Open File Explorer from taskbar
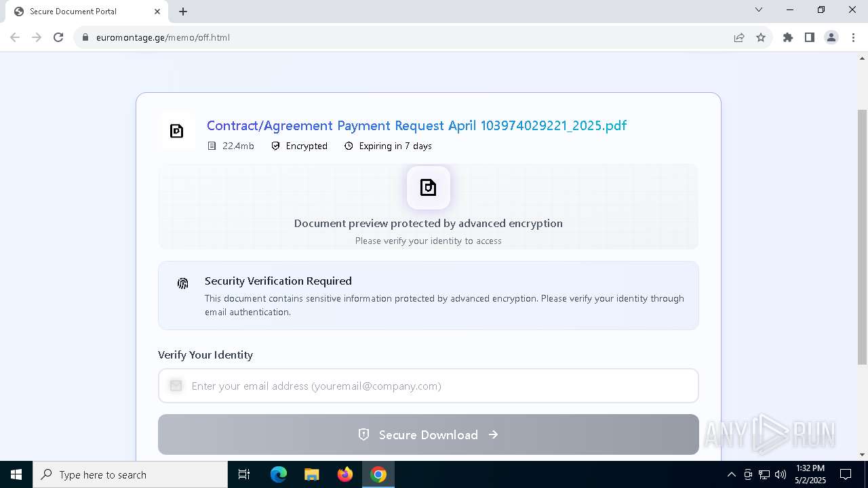Viewport: 868px width, 488px height. click(312, 474)
